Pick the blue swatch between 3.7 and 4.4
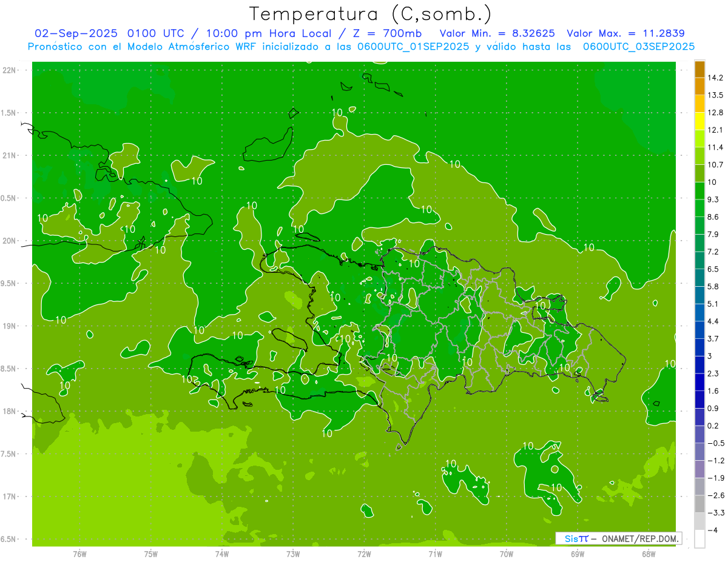728x562 pixels. point(699,330)
